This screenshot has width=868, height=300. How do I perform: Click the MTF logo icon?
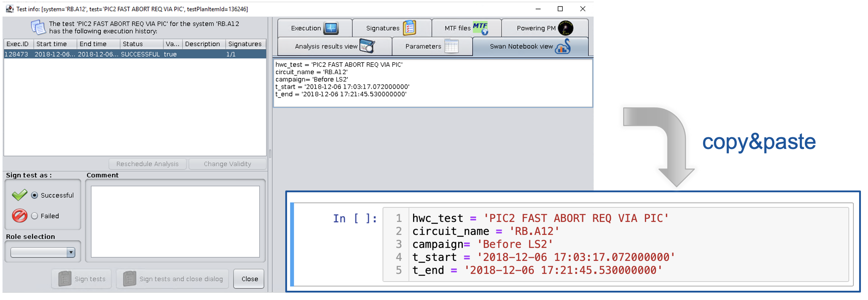481,28
